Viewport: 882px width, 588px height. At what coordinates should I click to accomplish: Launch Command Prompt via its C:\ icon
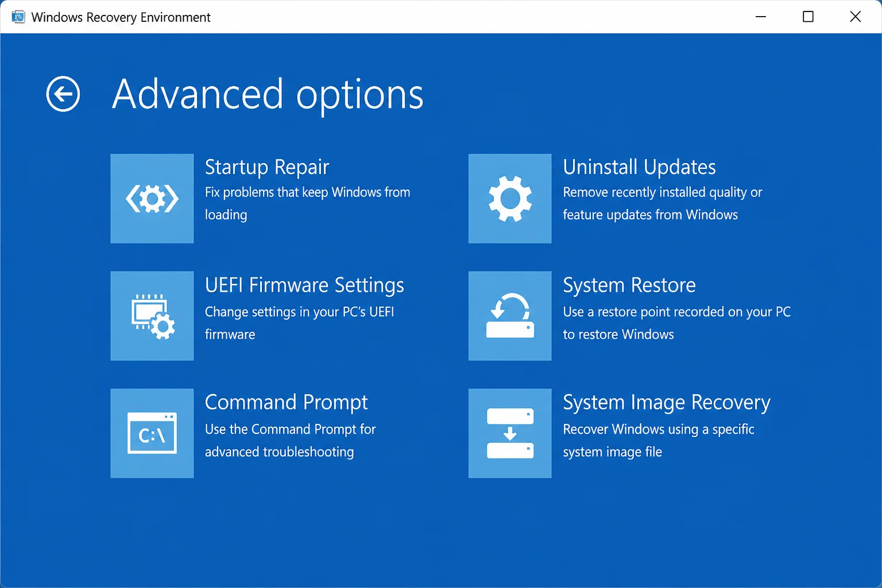[x=152, y=434]
